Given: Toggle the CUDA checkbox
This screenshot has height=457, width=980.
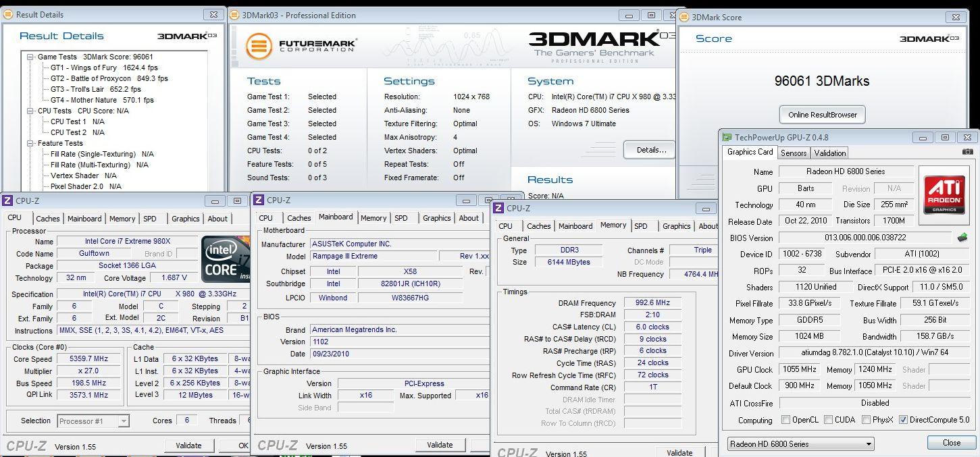Looking at the screenshot, I should (828, 420).
